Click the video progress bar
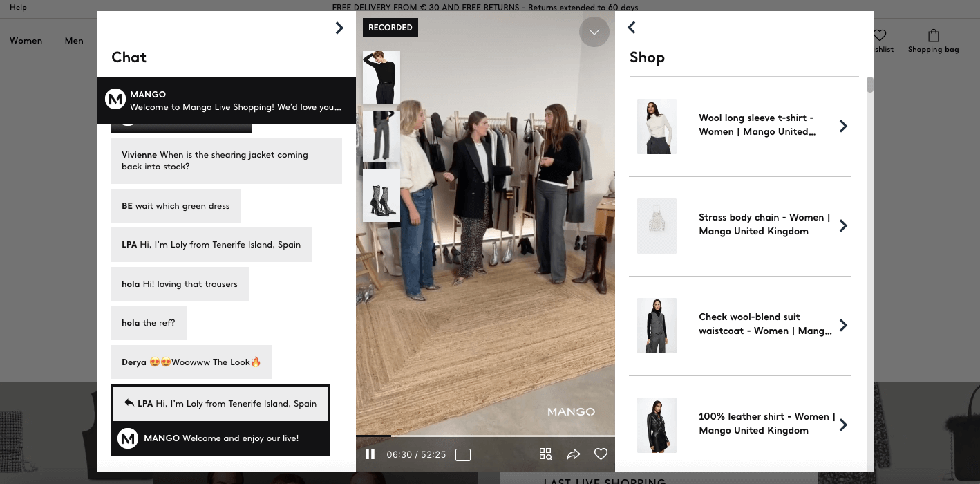Screen dimensions: 980x484 click(x=485, y=436)
